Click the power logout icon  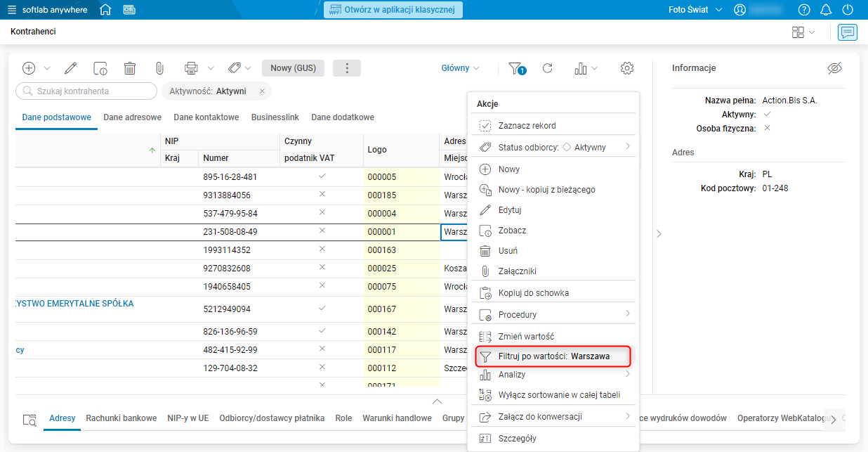pyautogui.click(x=848, y=10)
